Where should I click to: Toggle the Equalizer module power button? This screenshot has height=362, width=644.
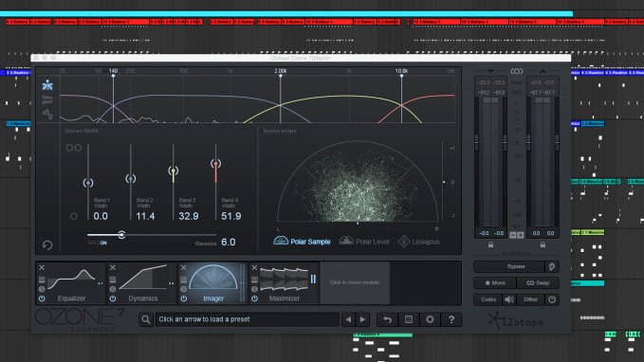42,299
